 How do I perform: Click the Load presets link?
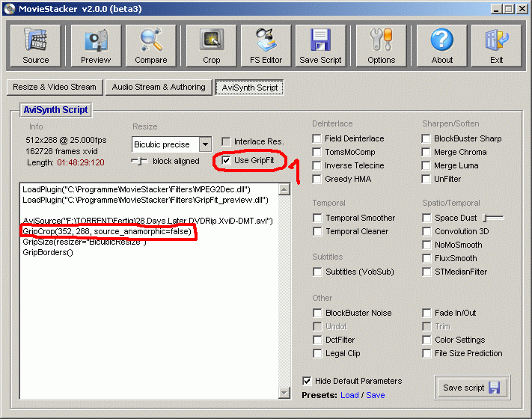pyautogui.click(x=349, y=395)
